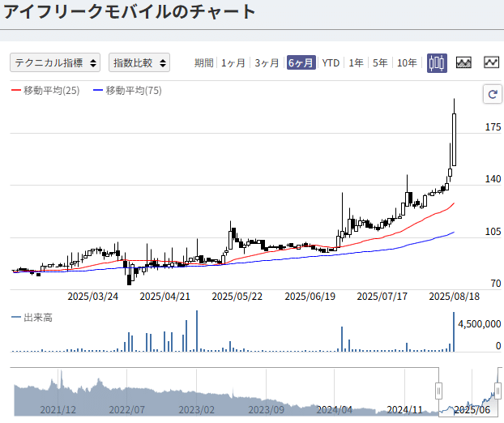Select 6ヶ月 period

click(301, 62)
